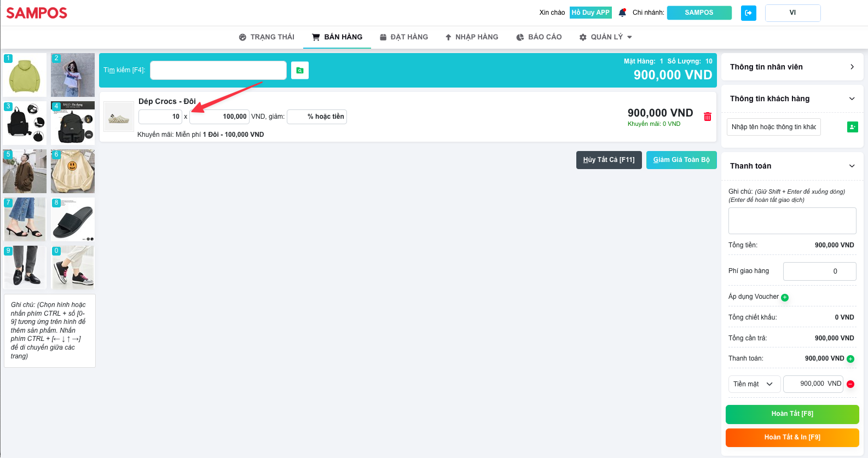868x458 pixels.
Task: Click the SAMPOS logo
Action: [37, 13]
